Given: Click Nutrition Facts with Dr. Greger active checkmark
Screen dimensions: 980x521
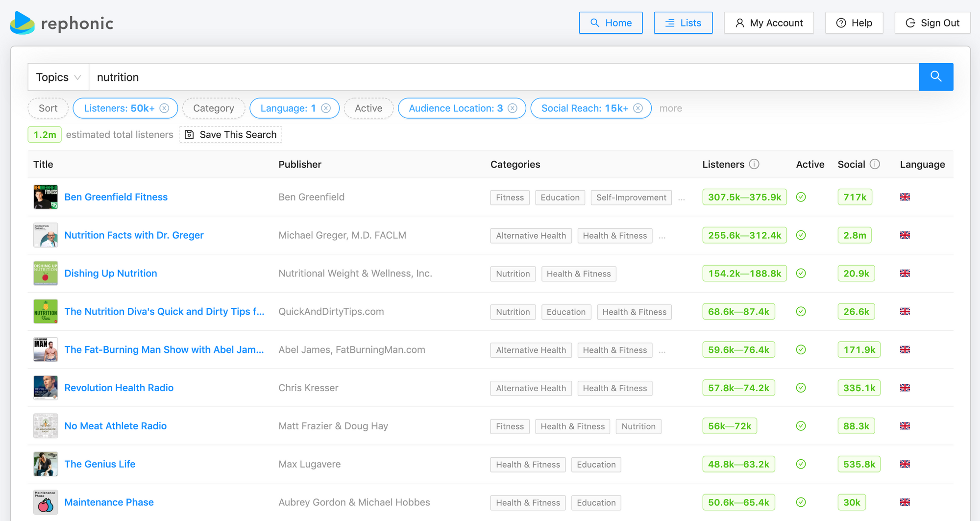Looking at the screenshot, I should click(x=801, y=235).
